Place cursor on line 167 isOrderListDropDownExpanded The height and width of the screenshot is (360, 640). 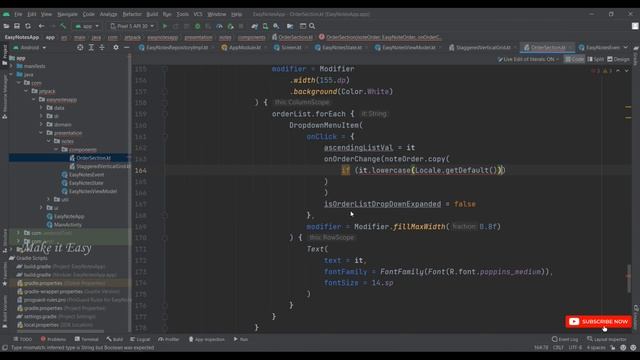point(382,204)
